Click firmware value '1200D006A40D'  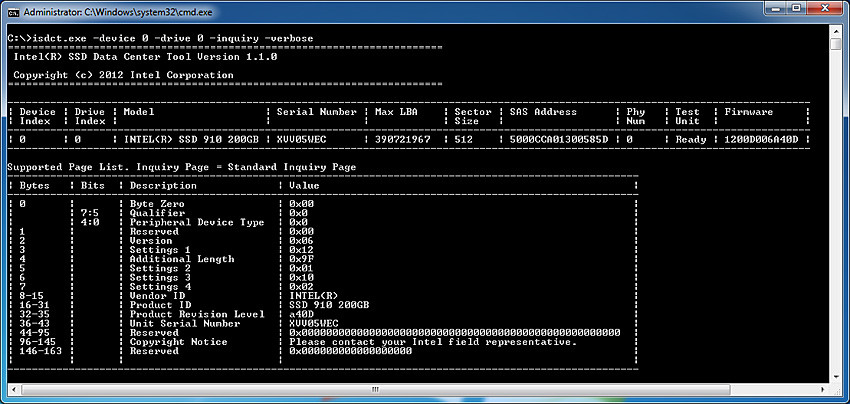tap(761, 139)
